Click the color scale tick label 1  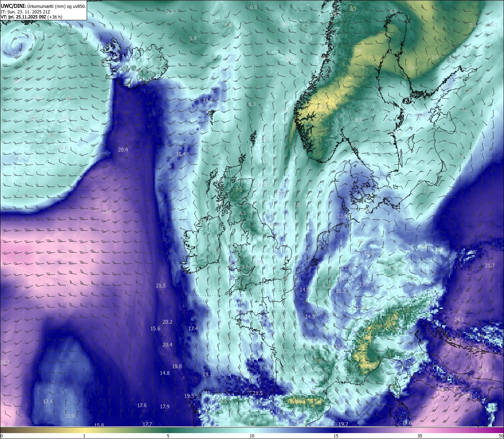[x=84, y=436]
